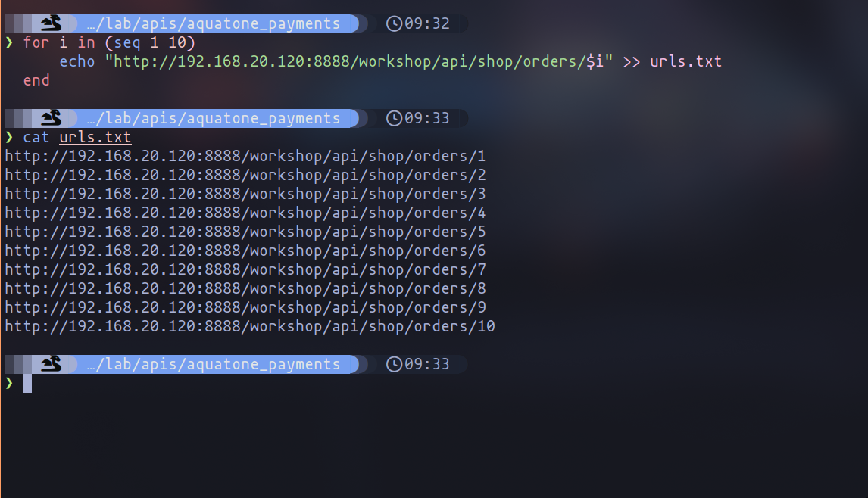Image resolution: width=868 pixels, height=498 pixels.
Task: Click the distro logo icon in the topmost prompt
Action: 51,23
